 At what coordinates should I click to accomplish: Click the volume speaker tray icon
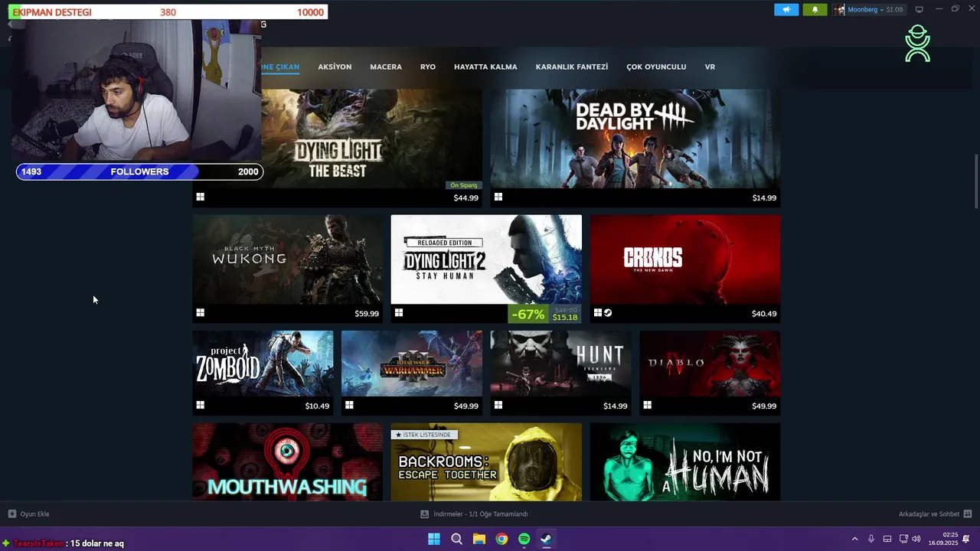point(916,539)
